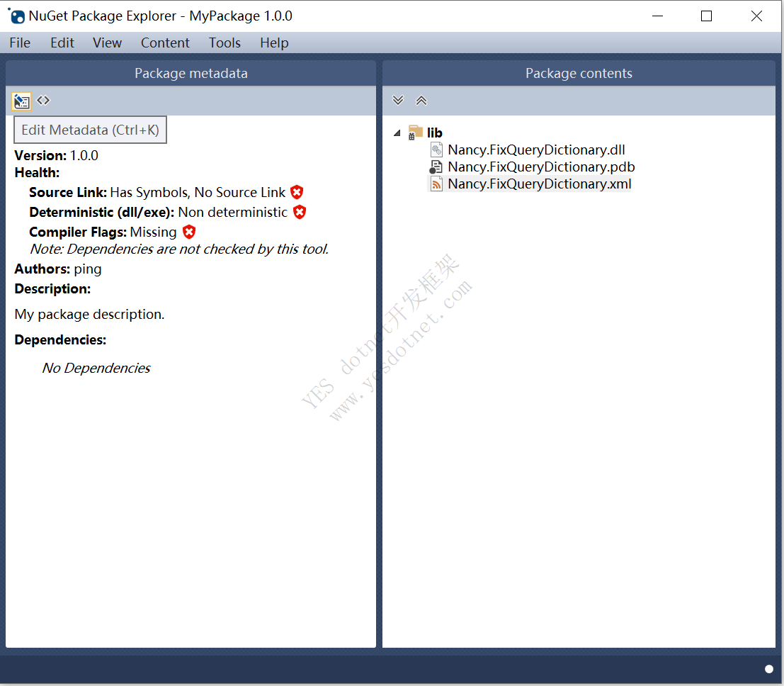Click 'Note: Dependencies are not checked' text

pyautogui.click(x=179, y=249)
